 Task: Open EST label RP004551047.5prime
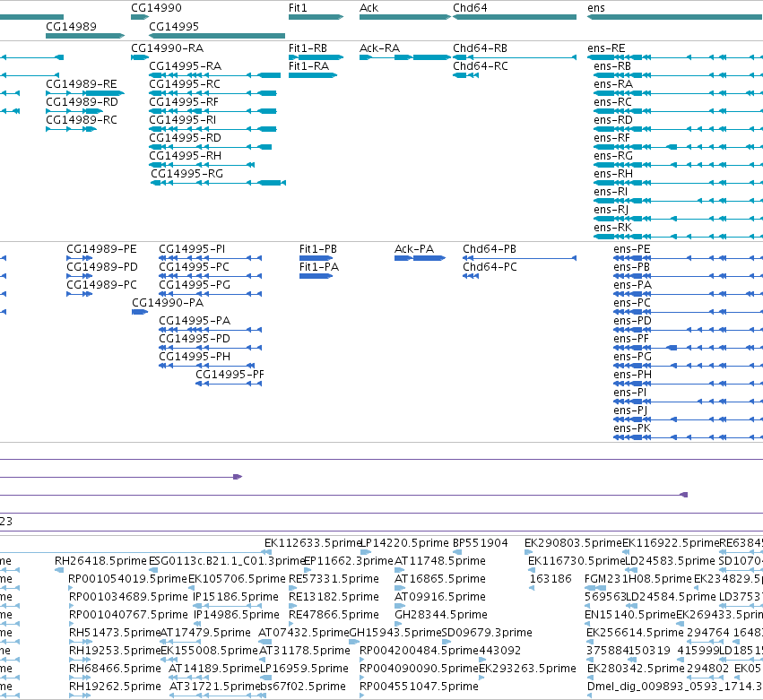(x=419, y=687)
